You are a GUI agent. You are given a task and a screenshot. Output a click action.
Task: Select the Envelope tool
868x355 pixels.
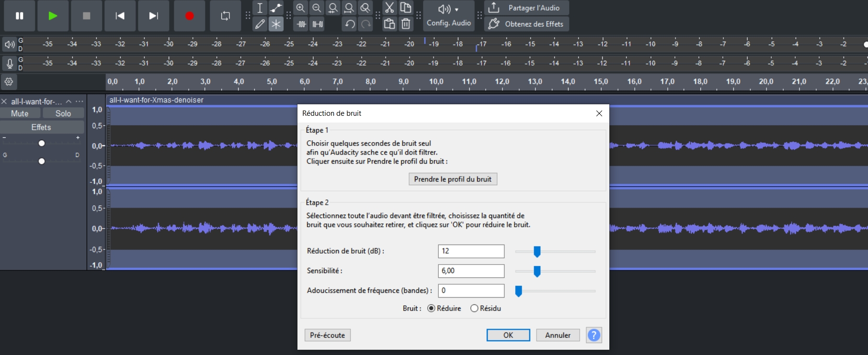click(276, 8)
